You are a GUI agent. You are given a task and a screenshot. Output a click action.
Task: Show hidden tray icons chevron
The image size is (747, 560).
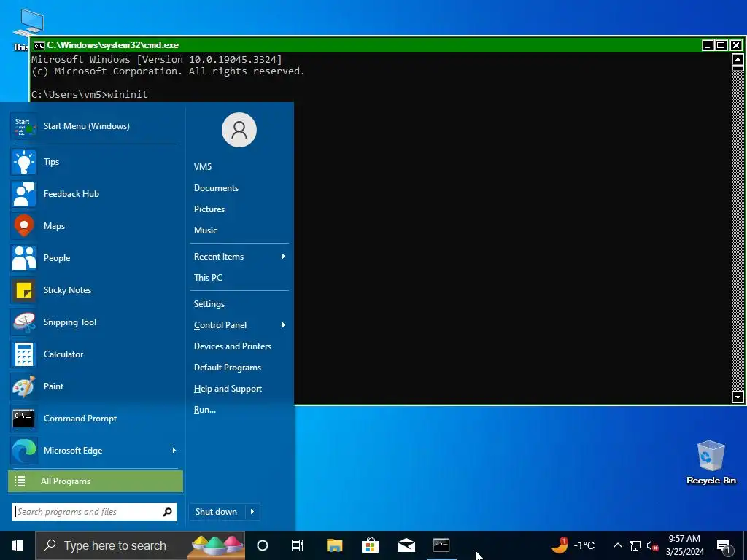(x=617, y=545)
